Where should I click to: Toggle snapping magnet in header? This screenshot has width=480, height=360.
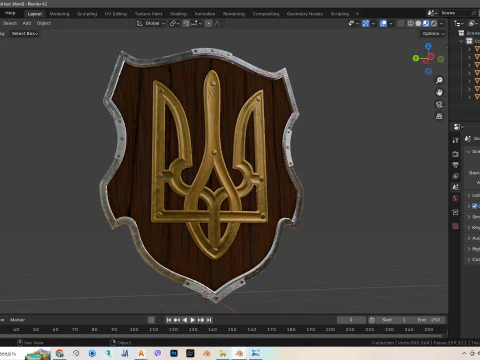pos(186,23)
